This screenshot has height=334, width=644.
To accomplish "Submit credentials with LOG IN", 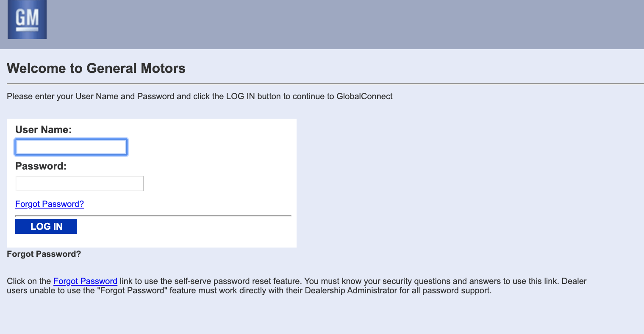I will [x=46, y=226].
